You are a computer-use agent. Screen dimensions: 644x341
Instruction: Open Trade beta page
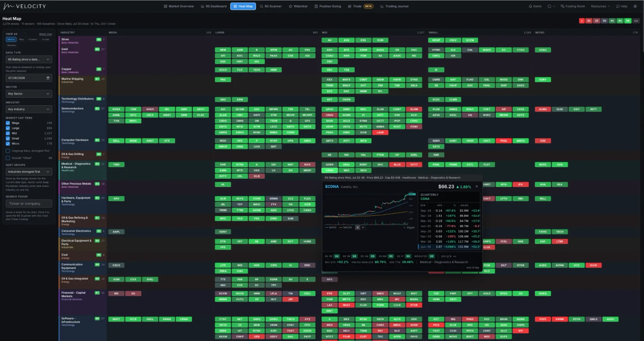pyautogui.click(x=361, y=6)
